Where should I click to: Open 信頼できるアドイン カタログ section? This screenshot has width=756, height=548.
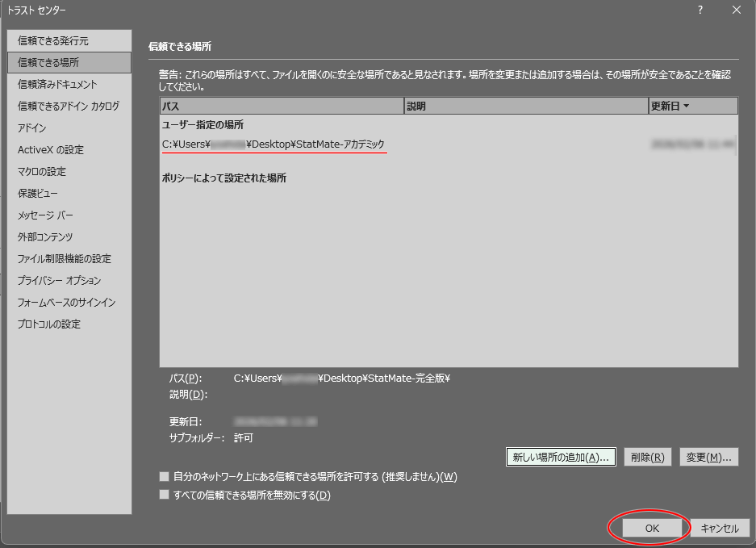coord(69,106)
